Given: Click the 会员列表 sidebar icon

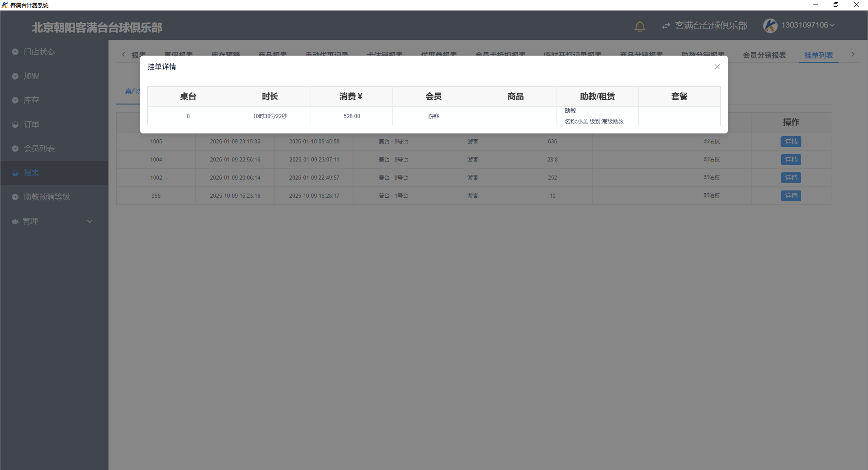Looking at the screenshot, I should pos(15,148).
